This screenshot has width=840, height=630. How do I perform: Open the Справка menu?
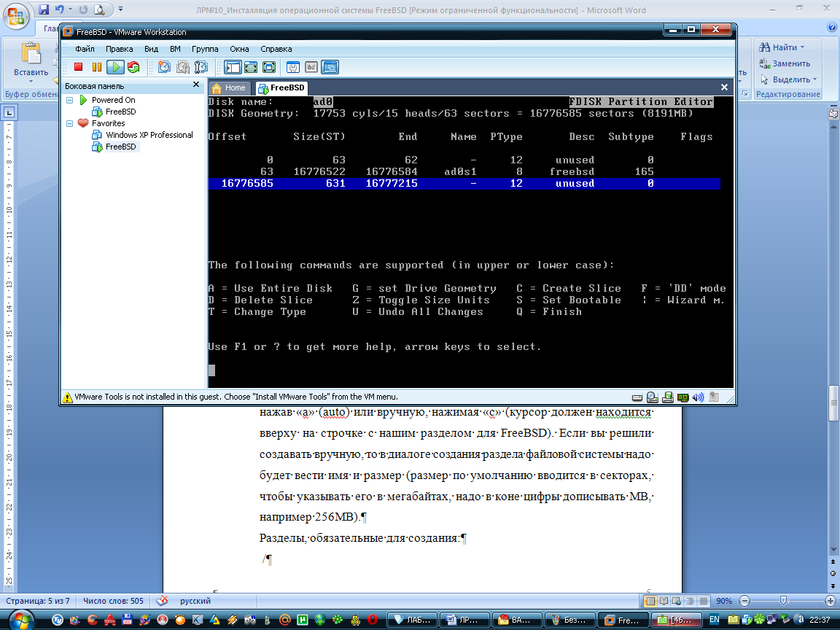[x=276, y=49]
